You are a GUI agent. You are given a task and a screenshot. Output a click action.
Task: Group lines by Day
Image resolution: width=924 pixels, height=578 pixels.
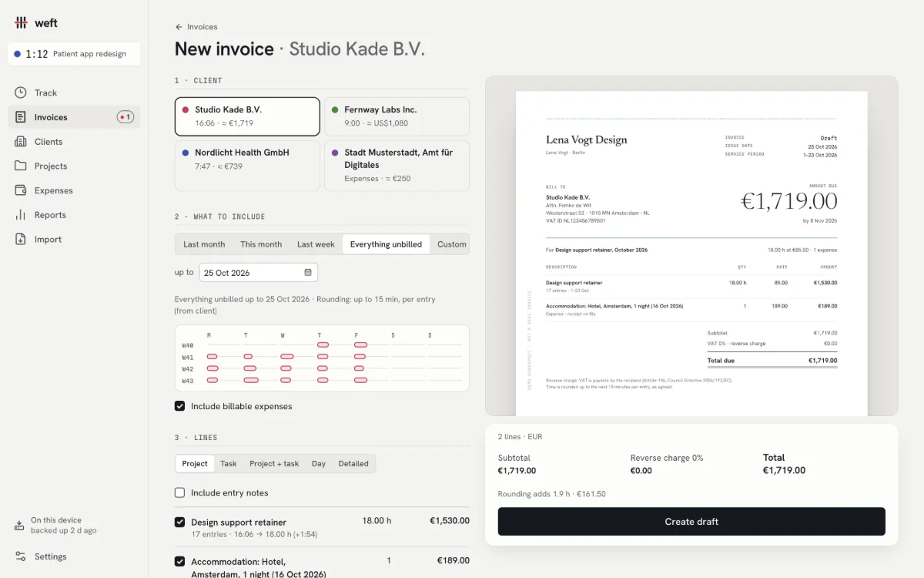tap(319, 463)
